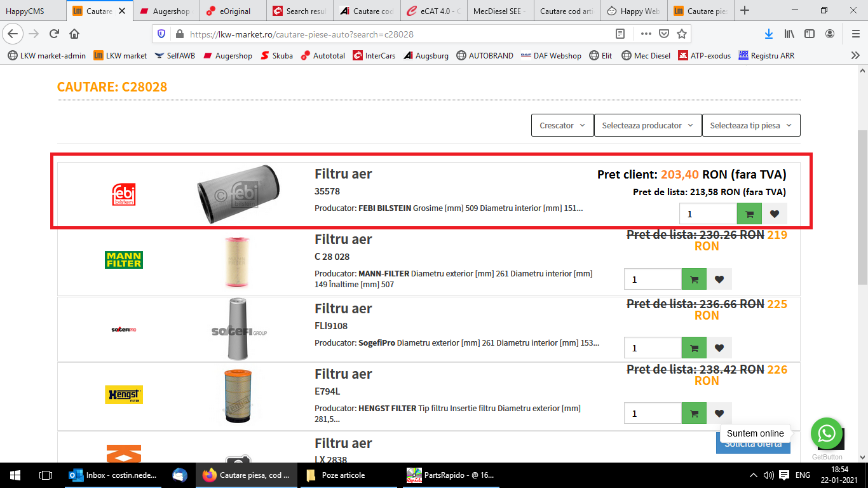Switch to eOriginal tab
This screenshot has width=868, height=488.
coord(233,11)
